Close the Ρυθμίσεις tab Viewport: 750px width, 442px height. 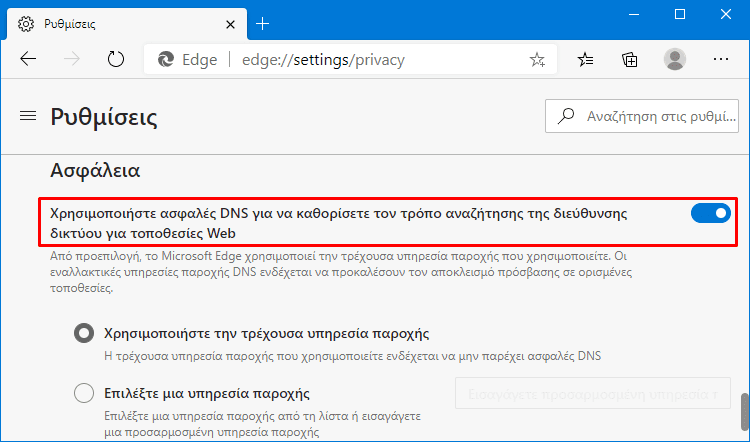point(230,24)
